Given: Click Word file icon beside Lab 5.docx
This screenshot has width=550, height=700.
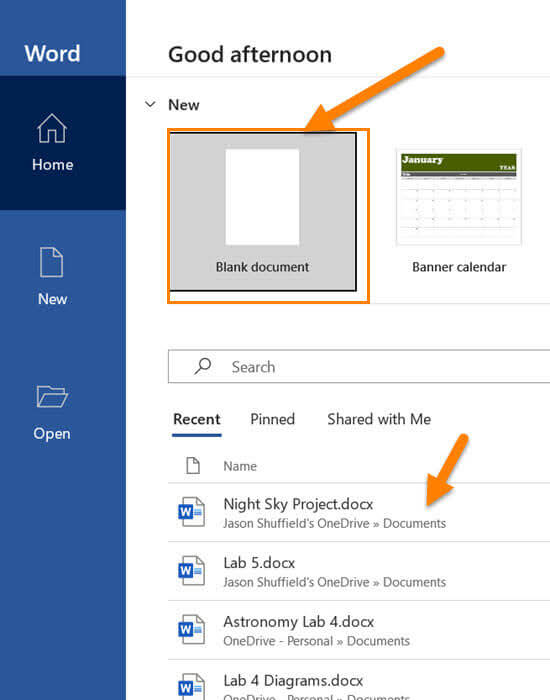Looking at the screenshot, I should 192,571.
